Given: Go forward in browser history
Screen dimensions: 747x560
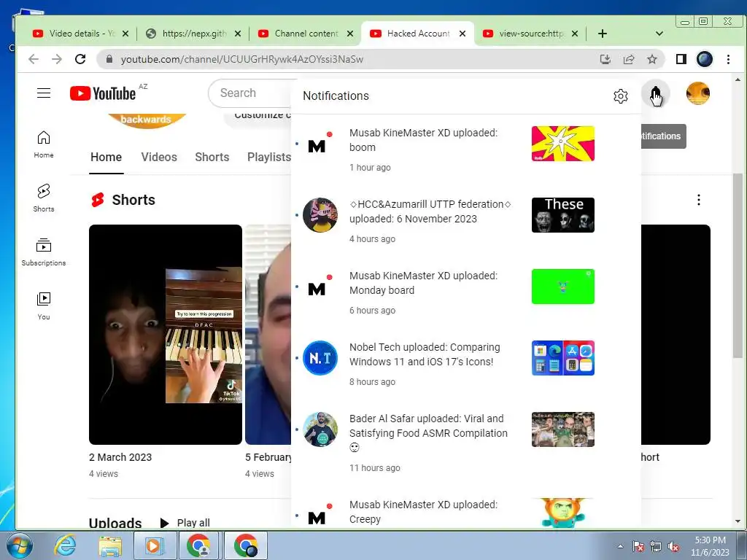Looking at the screenshot, I should click(57, 59).
